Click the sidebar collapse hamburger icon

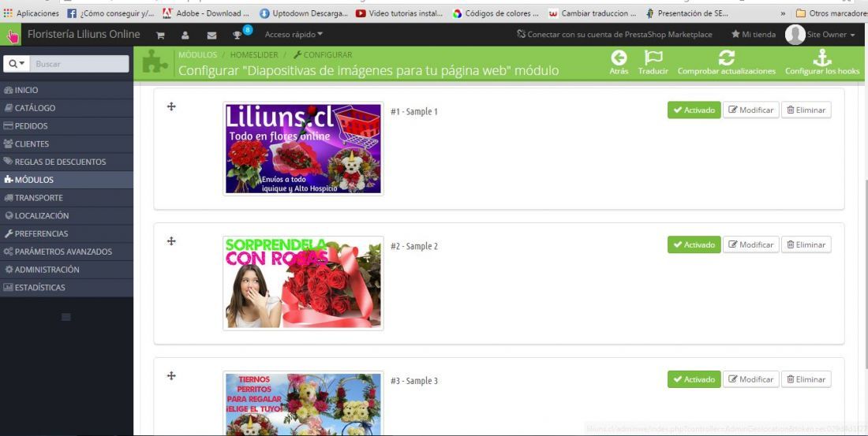click(65, 317)
